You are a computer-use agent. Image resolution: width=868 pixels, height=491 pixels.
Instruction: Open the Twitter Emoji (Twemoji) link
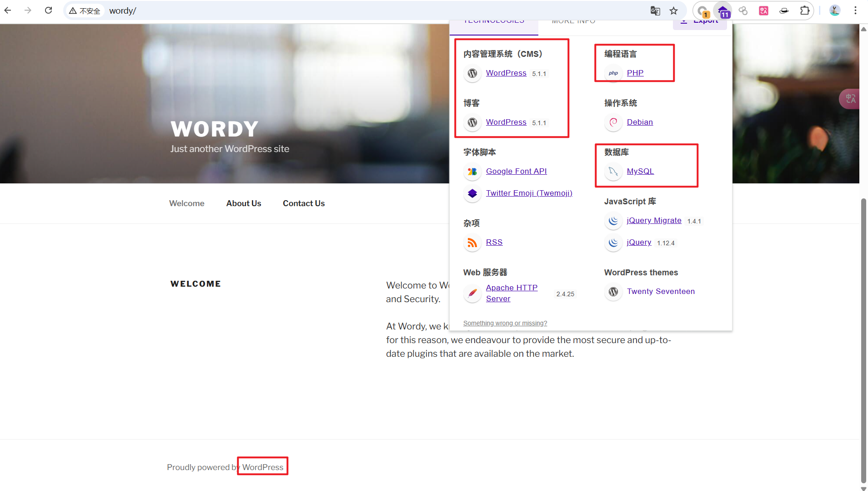pos(529,193)
